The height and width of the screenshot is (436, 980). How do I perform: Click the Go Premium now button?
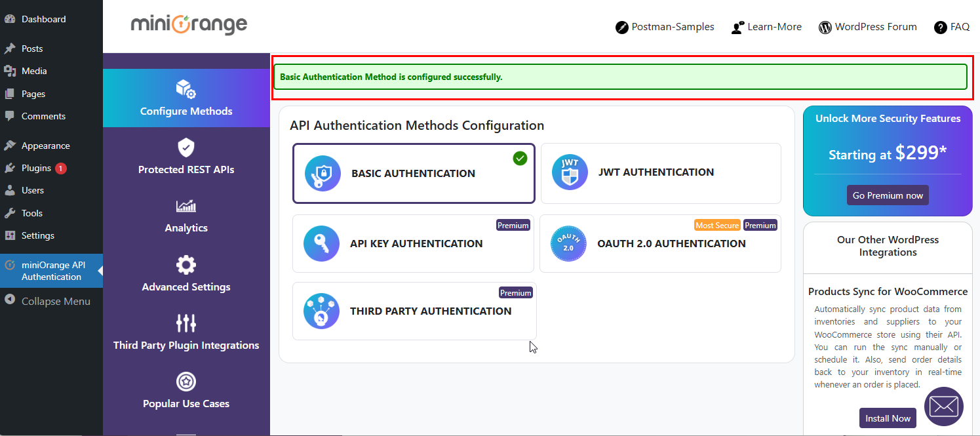[888, 195]
